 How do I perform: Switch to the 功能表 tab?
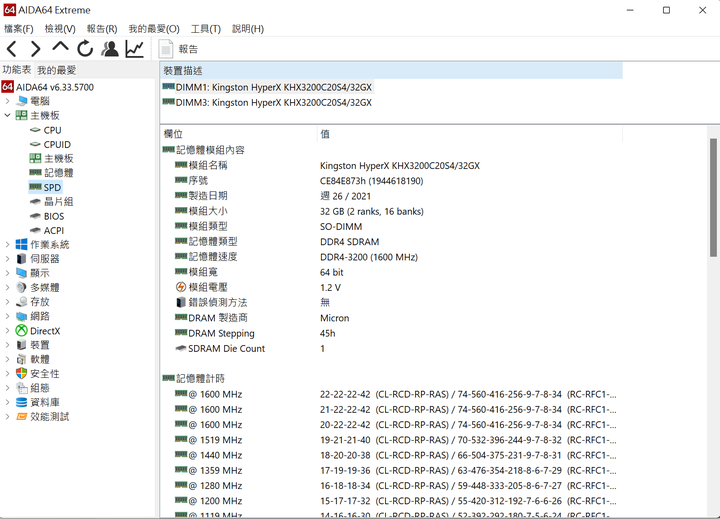pos(17,70)
